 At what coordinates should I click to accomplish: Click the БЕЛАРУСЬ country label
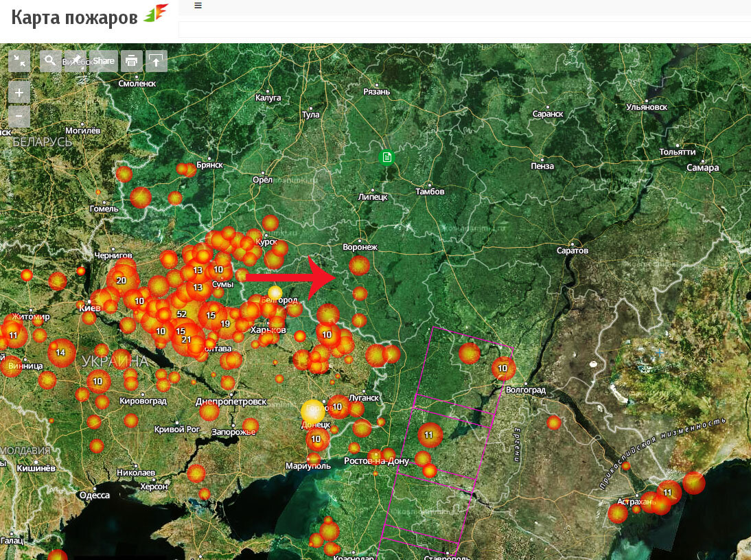coord(42,141)
